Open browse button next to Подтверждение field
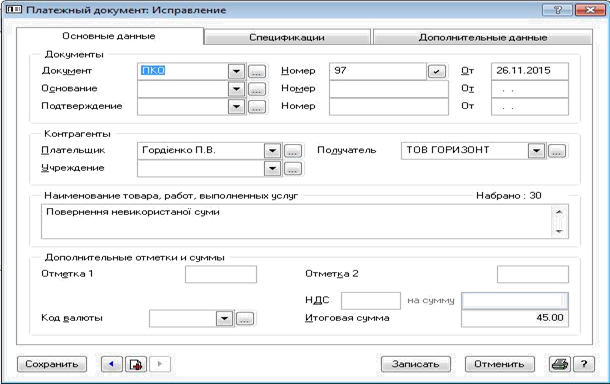Screen dimensions: 610x384 pyautogui.click(x=256, y=107)
